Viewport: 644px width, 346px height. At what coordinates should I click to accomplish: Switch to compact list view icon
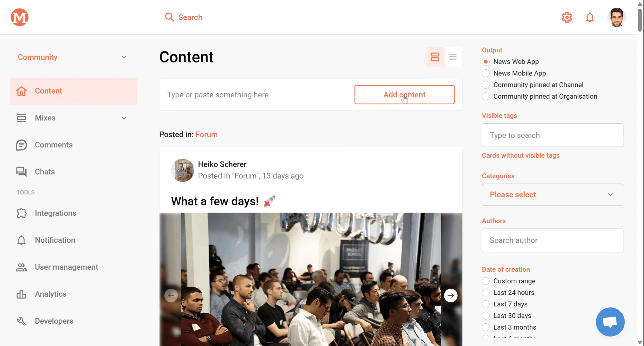453,57
